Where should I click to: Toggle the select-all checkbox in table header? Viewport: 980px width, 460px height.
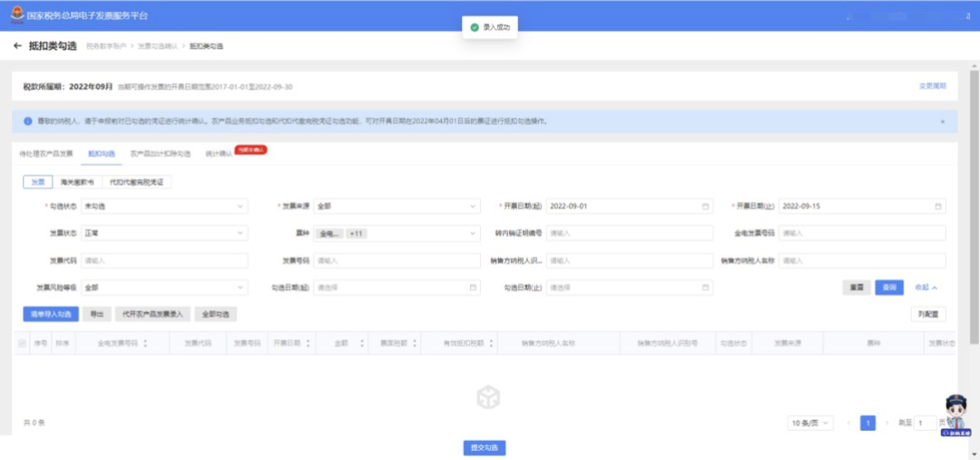[x=22, y=343]
